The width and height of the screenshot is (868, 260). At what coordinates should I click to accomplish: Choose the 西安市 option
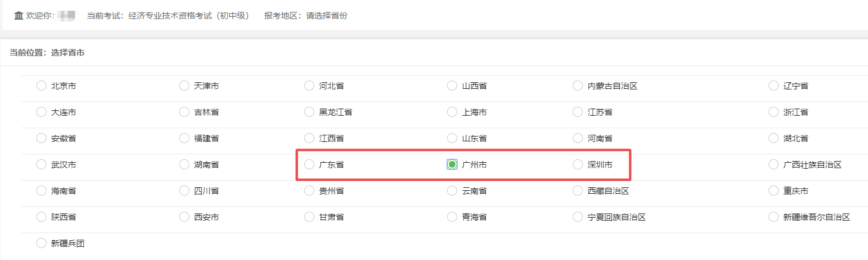184,217
